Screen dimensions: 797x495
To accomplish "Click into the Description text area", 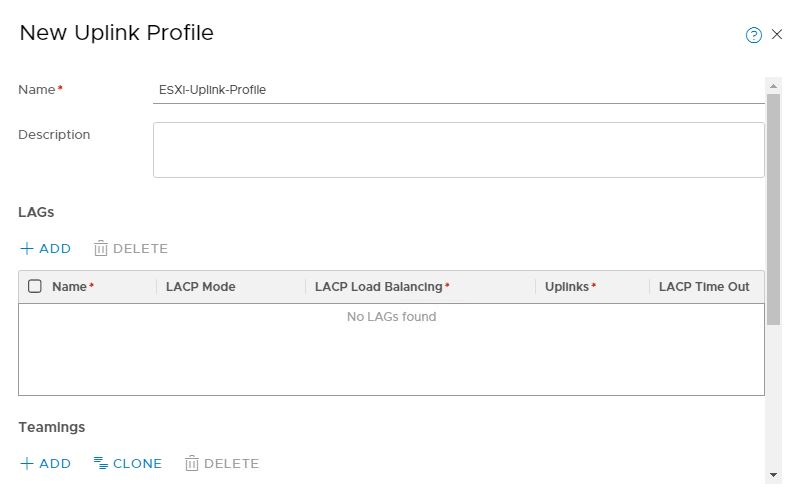I will 458,150.
